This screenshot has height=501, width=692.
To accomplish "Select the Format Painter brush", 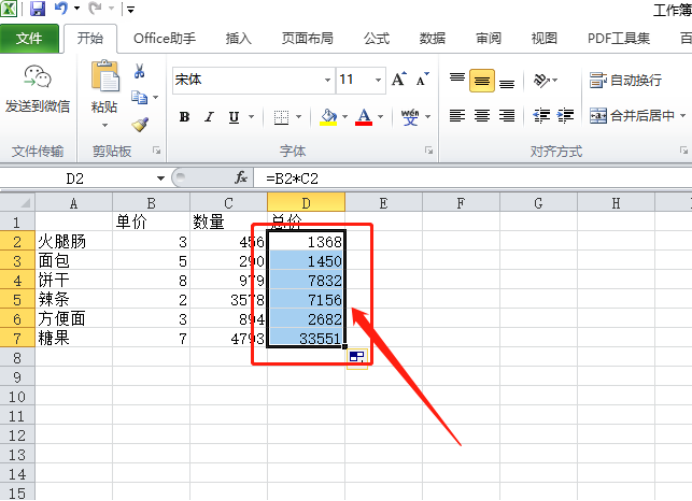I will click(x=140, y=124).
